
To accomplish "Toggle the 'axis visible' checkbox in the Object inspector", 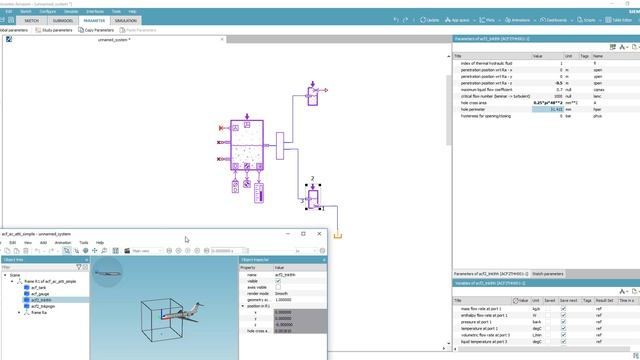I will tap(278, 287).
